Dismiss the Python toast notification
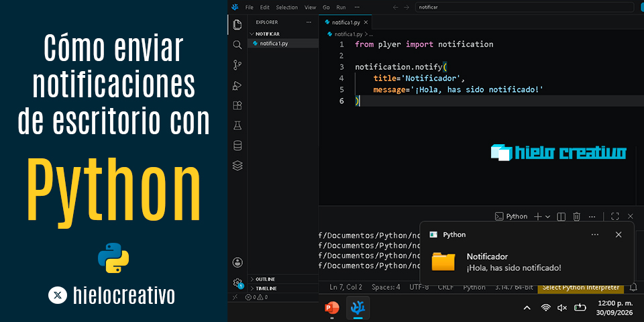 [619, 235]
